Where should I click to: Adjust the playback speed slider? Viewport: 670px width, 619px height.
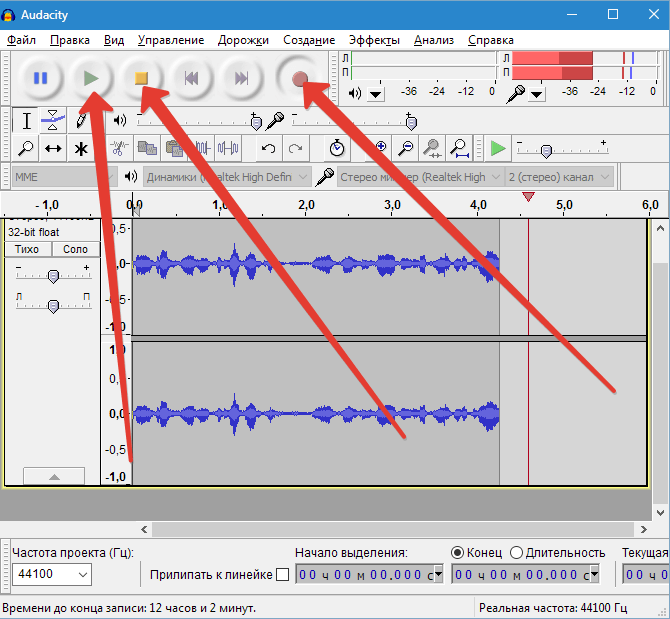547,151
